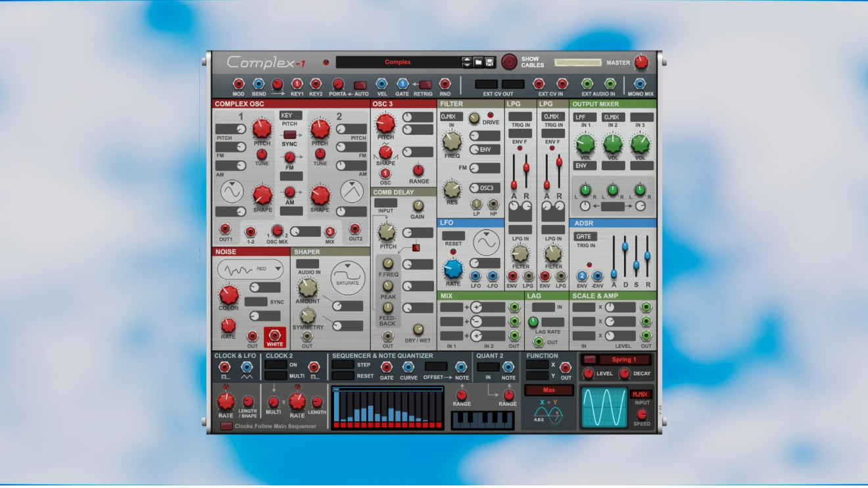Click the browse patch folder icon
This screenshot has height=488, width=868.
click(479, 62)
